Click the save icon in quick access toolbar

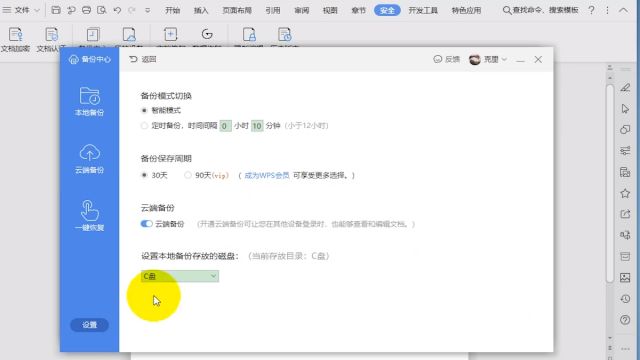(x=56, y=10)
